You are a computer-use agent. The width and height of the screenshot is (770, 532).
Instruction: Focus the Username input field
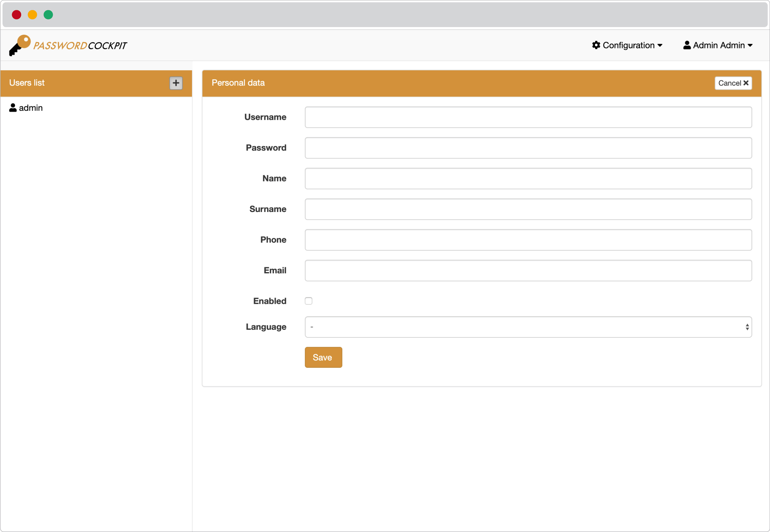528,117
